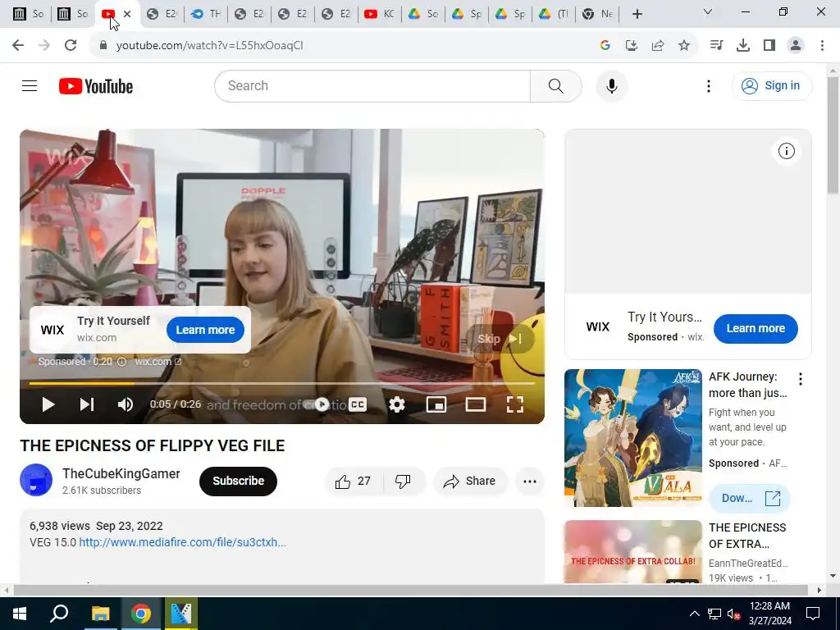Click the search magnifier button
This screenshot has width=840, height=630.
tap(555, 85)
